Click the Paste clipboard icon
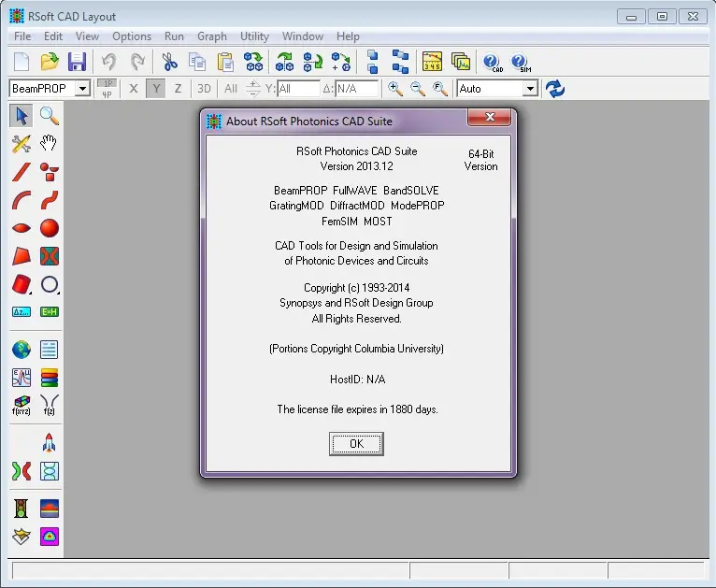The width and height of the screenshot is (716, 588). click(225, 62)
